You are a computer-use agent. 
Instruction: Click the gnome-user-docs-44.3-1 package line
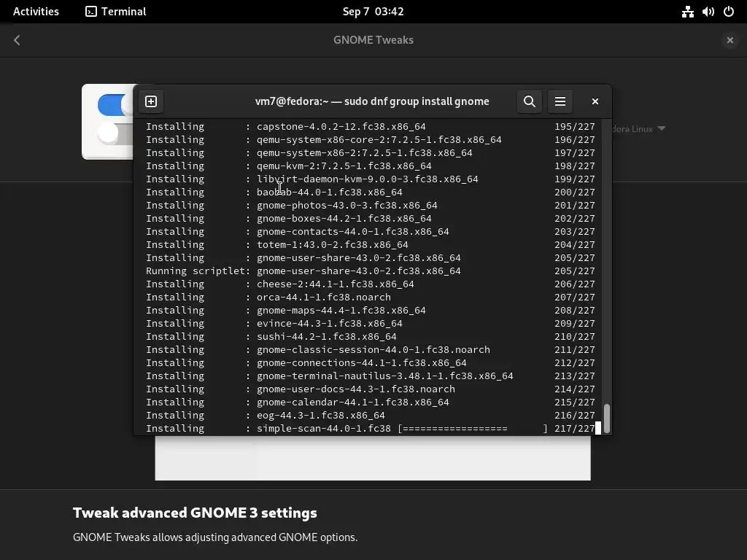pos(370,389)
